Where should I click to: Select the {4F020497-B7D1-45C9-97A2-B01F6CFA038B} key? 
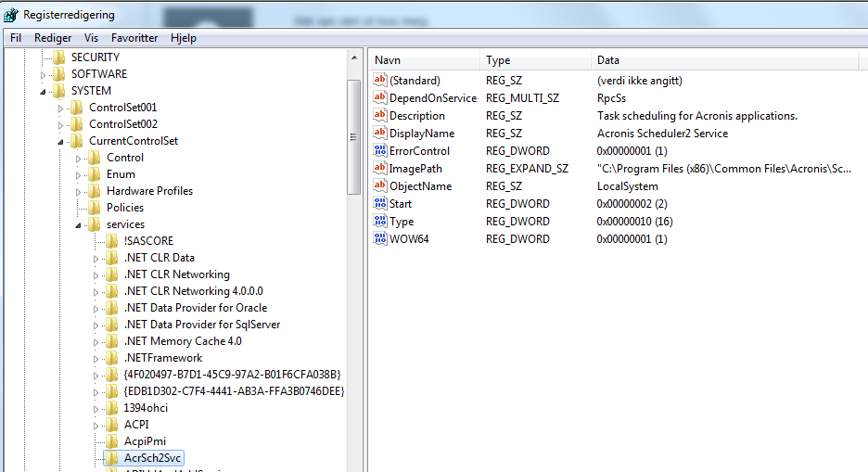point(232,375)
